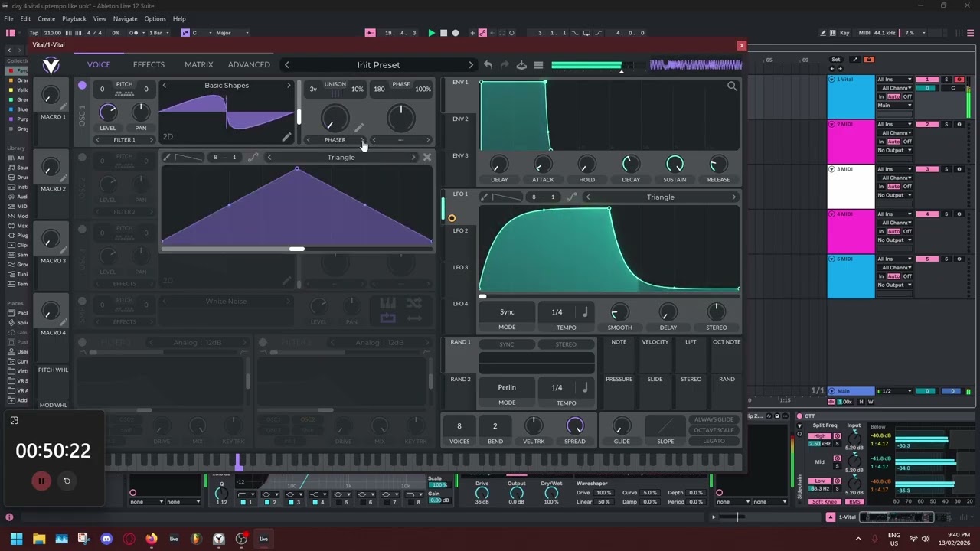Click the recorder restart icon
Viewport: 980px width, 551px height.
(x=67, y=481)
